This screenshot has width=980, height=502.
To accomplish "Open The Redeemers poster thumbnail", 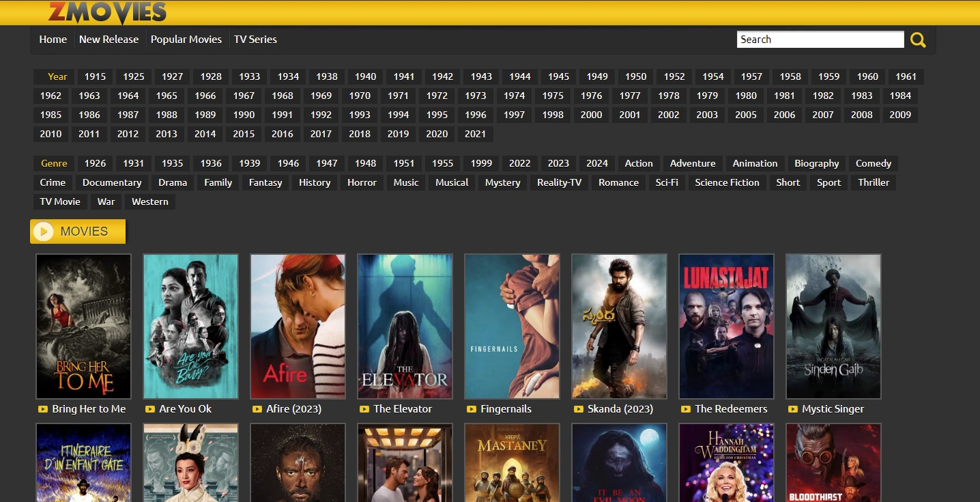I will pos(726,326).
